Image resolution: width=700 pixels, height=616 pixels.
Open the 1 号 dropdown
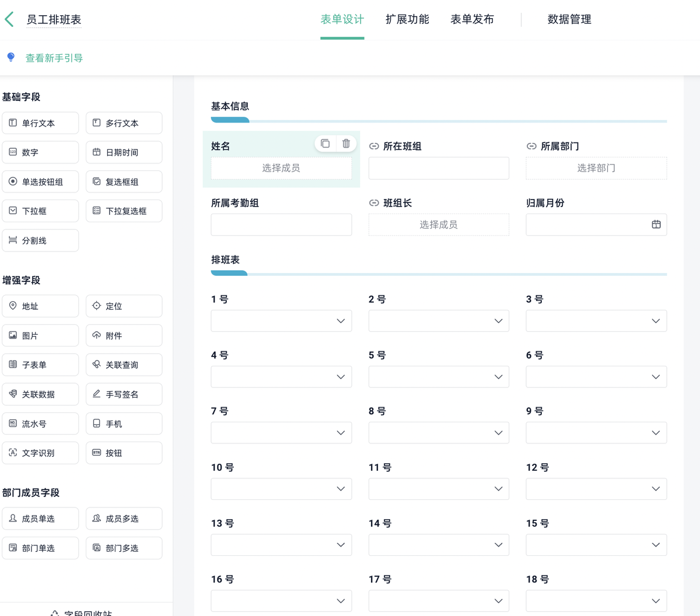pos(281,320)
